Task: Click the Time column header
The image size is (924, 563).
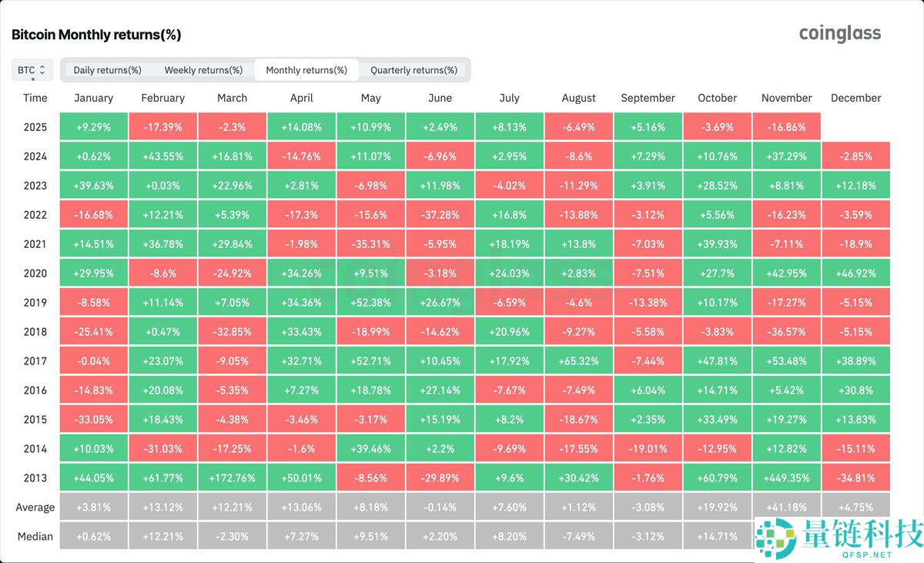Action: [35, 98]
